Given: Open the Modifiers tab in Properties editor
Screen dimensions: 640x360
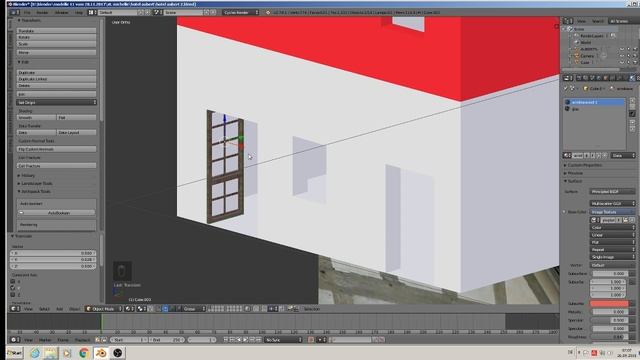Looking at the screenshot, I should pyautogui.click(x=618, y=78).
